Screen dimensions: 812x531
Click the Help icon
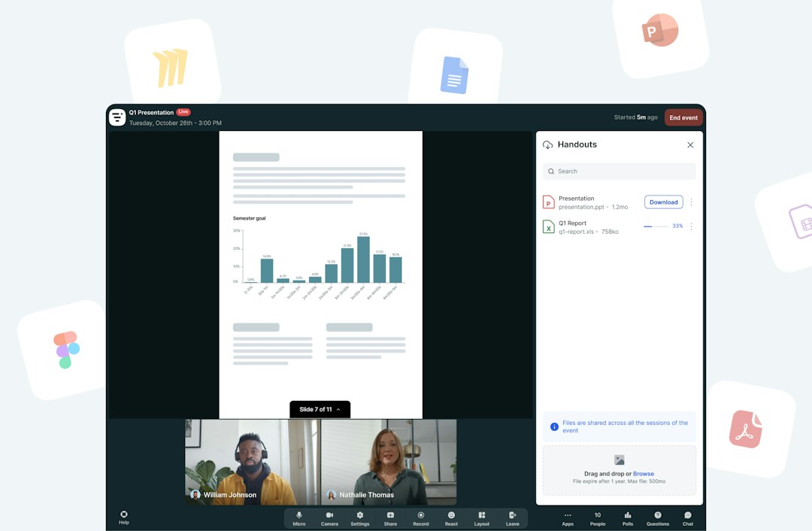click(124, 514)
